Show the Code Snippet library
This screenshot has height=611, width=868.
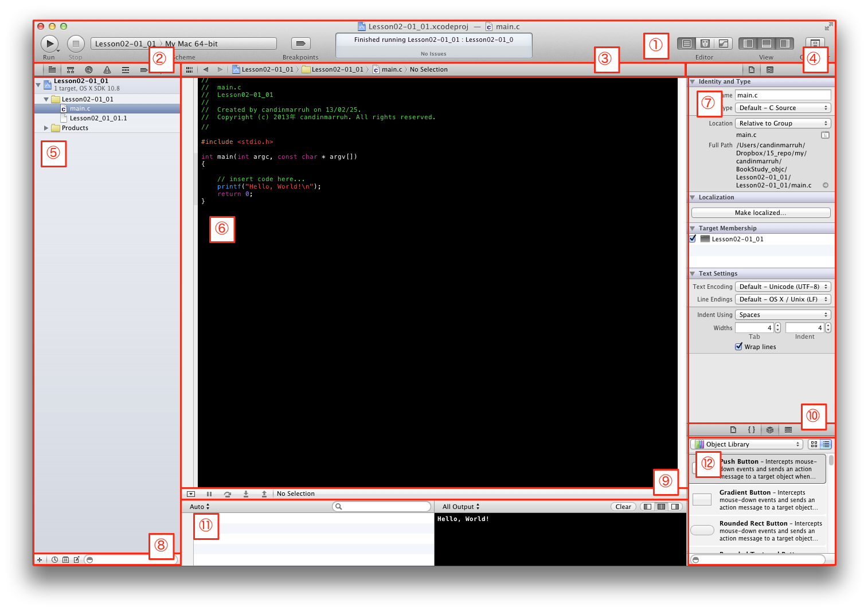[752, 430]
